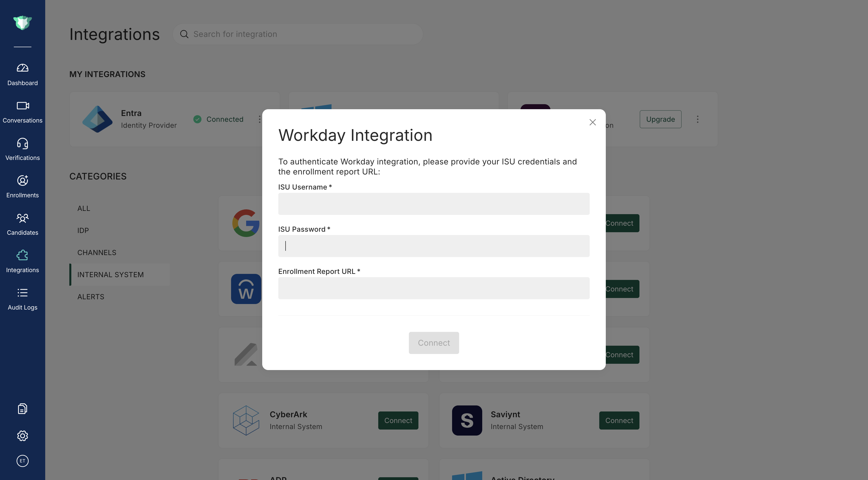The width and height of the screenshot is (868, 480).
Task: Click the "CyberArk" integration name
Action: (288, 414)
